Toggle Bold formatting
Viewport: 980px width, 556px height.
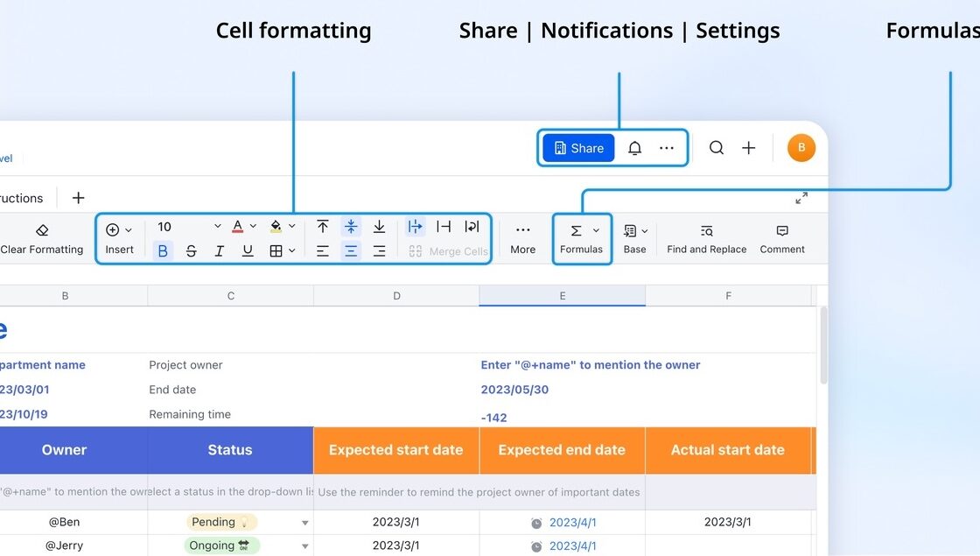pos(163,251)
